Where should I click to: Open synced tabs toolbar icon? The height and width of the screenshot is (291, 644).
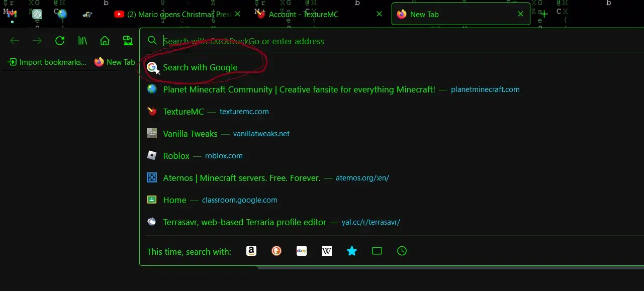pyautogui.click(x=128, y=41)
